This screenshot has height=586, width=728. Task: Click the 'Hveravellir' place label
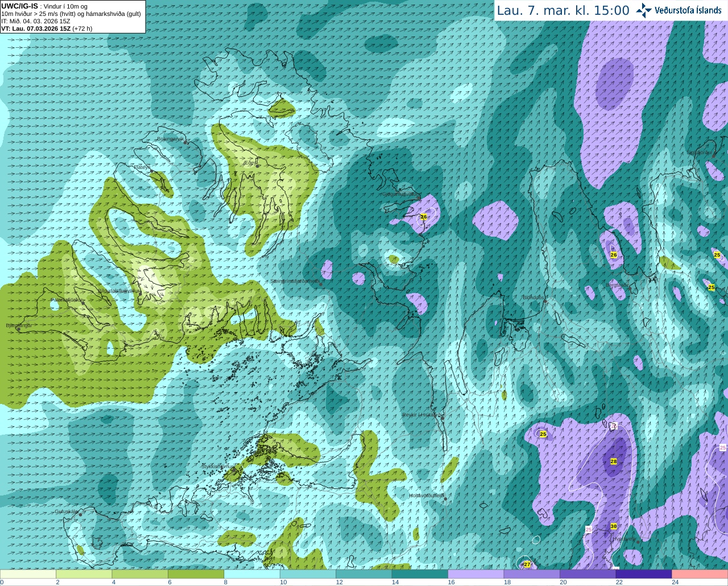pos(624,538)
